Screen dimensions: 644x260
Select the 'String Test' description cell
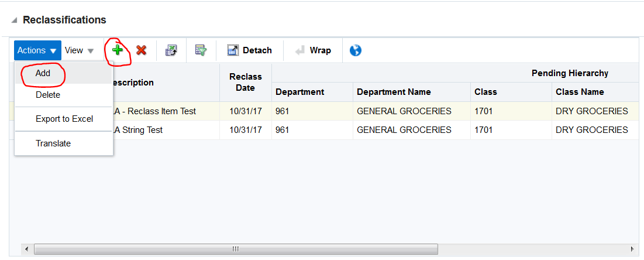click(x=166, y=130)
